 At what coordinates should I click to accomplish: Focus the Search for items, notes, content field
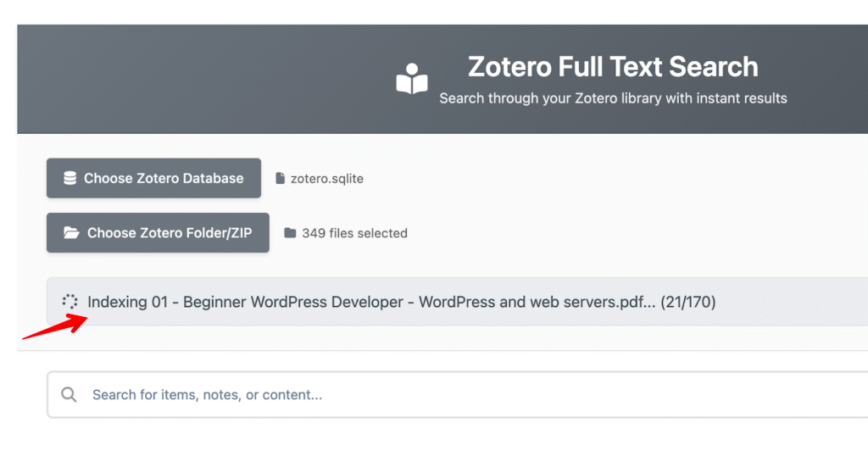424,395
